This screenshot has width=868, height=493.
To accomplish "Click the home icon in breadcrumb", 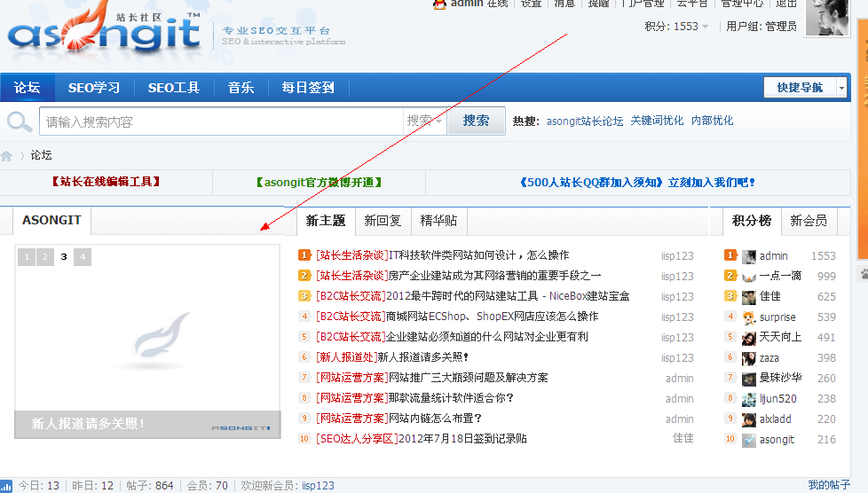I will pyautogui.click(x=7, y=155).
